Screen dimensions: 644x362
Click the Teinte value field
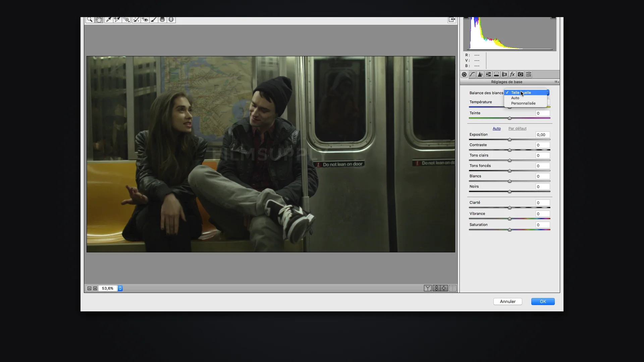543,113
